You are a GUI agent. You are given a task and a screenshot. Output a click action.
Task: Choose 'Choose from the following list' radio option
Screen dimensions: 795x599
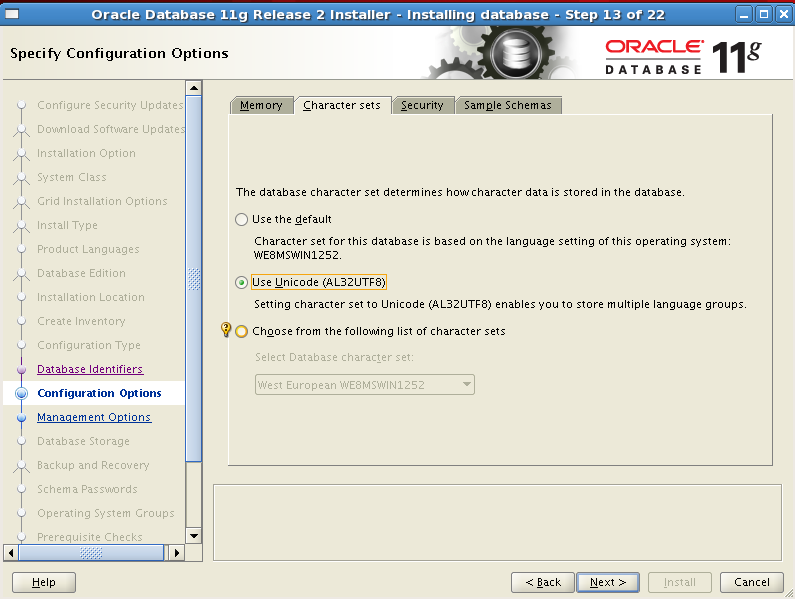pos(241,331)
